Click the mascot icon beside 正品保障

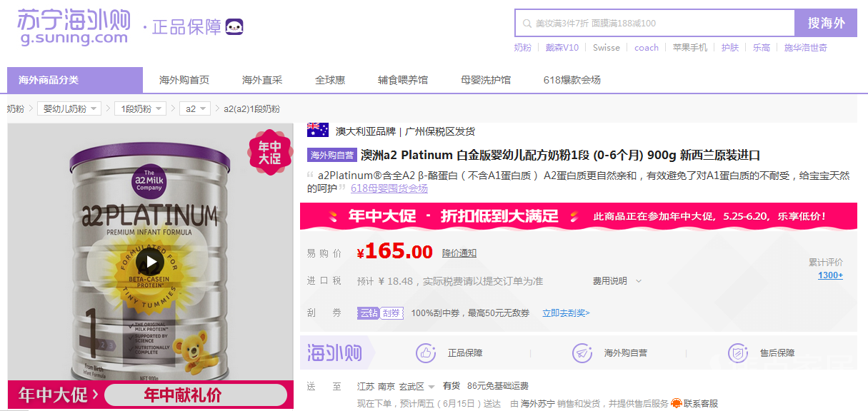tap(234, 27)
